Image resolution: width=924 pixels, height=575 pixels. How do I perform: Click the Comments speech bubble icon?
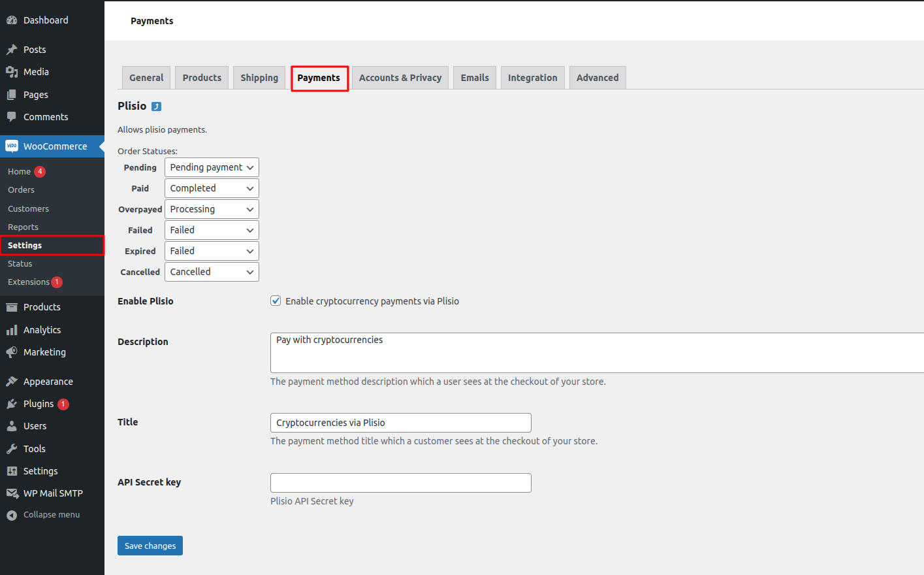pyautogui.click(x=12, y=117)
